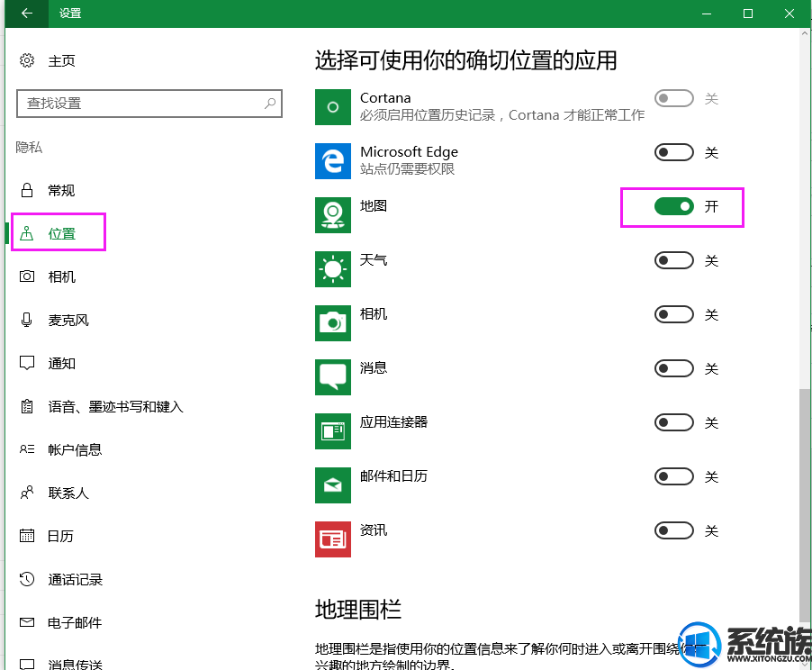Enable location for Weather (天气)
Screen dimensions: 812x670
coord(673,260)
